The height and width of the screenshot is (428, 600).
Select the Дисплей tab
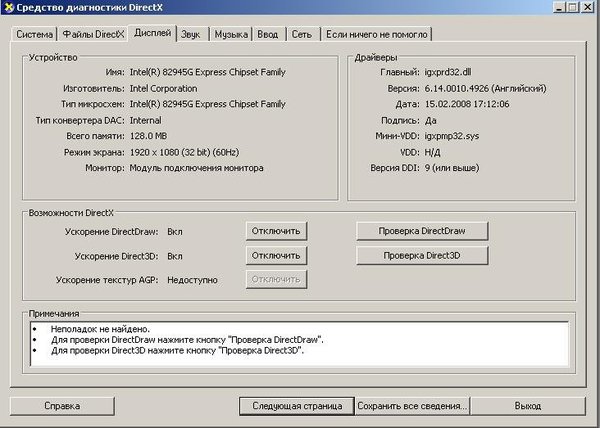[152, 33]
